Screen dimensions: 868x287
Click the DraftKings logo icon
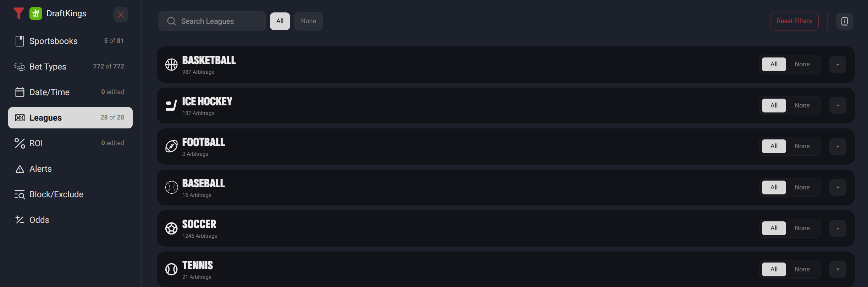pos(35,13)
